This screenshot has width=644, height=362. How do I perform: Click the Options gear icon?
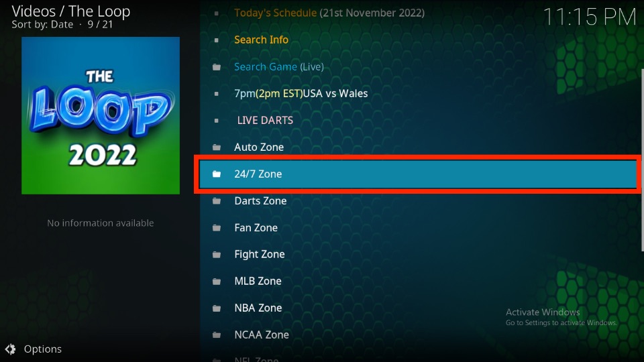10,349
